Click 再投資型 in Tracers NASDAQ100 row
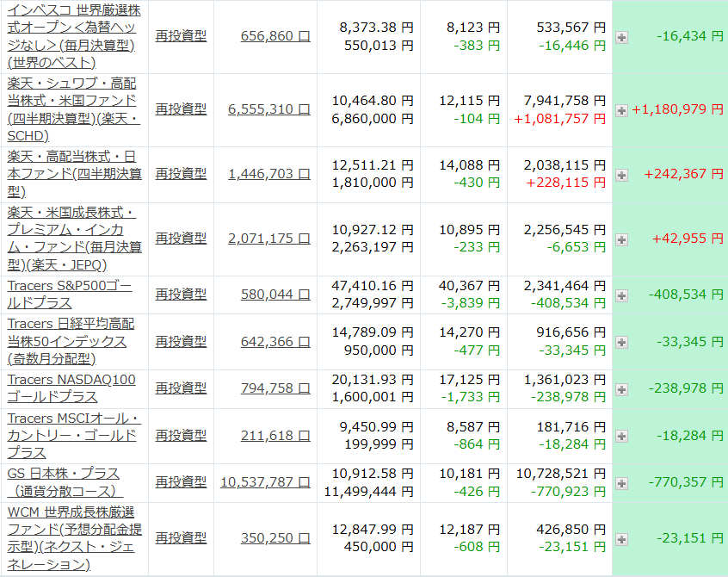 click(x=181, y=388)
